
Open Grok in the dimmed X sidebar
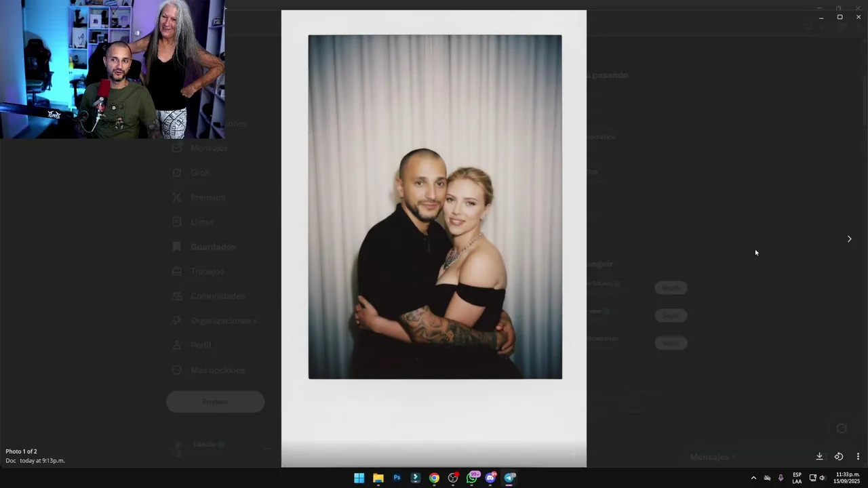tap(200, 173)
